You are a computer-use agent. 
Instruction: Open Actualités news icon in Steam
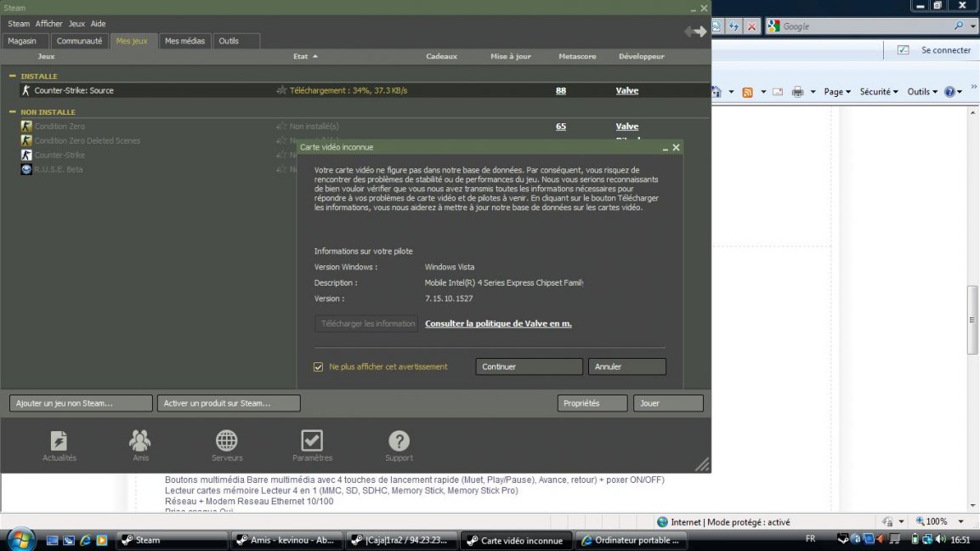coord(59,440)
